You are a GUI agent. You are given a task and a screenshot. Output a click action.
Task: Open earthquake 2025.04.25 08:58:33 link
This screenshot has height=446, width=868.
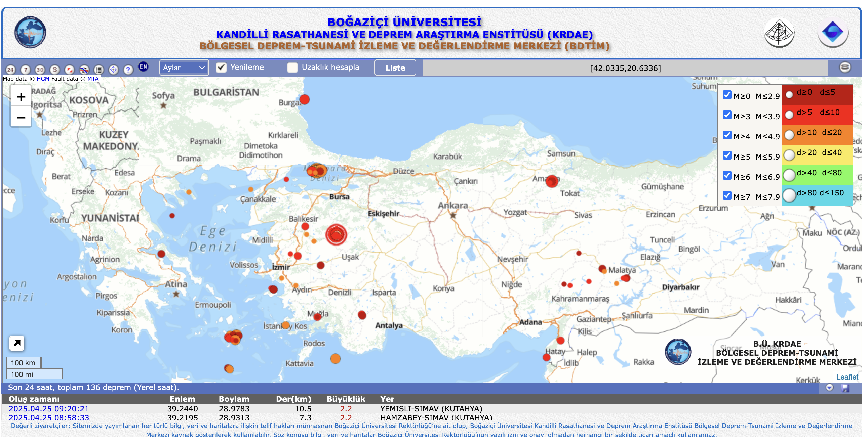(x=49, y=418)
